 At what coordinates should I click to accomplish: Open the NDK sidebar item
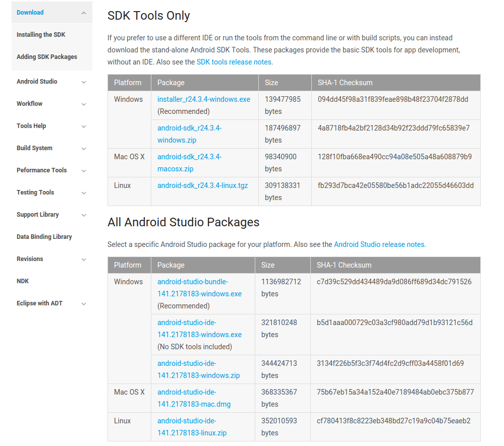[x=23, y=281]
